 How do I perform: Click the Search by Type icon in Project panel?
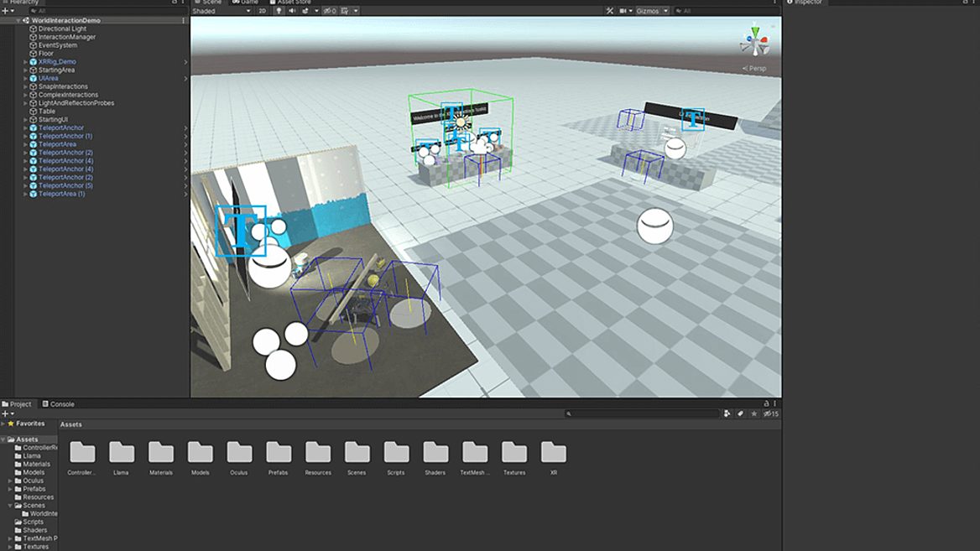(727, 413)
